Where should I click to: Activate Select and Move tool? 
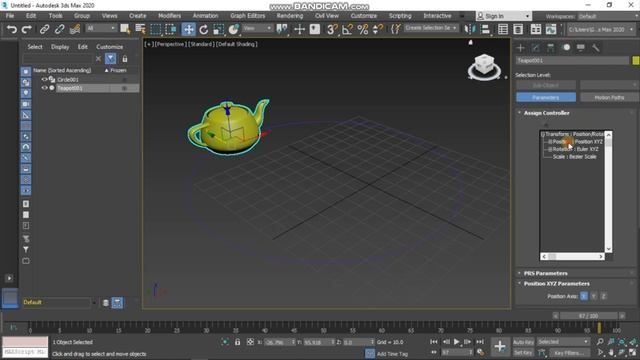click(x=188, y=29)
